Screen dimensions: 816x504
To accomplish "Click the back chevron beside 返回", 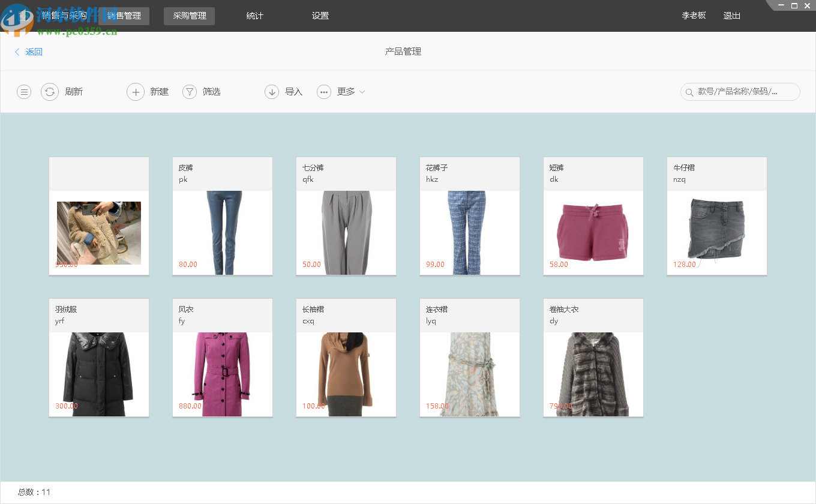I will click(17, 52).
